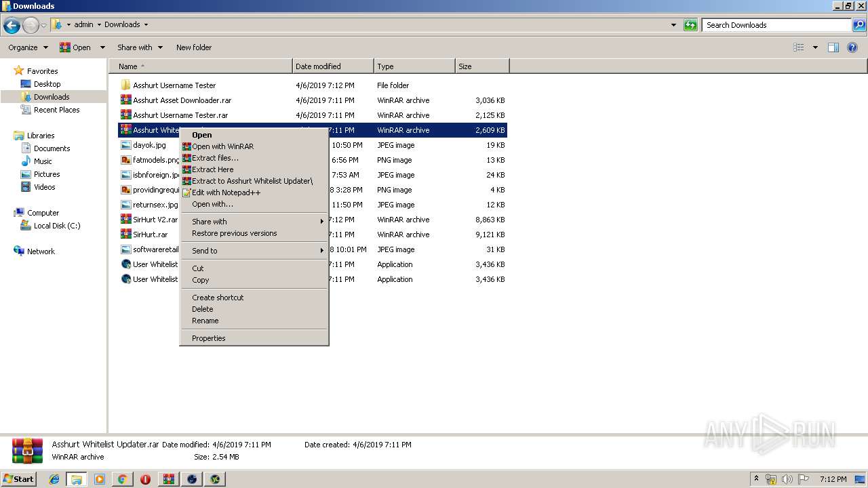Select the Asshurt Username Tester folder icon
The height and width of the screenshot is (488, 868).
click(x=125, y=85)
